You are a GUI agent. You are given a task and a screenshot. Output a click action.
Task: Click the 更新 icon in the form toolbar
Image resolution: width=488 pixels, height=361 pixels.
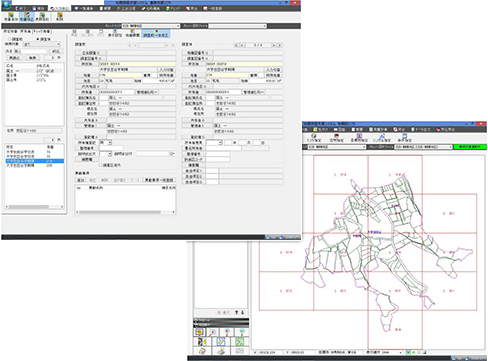point(75,33)
